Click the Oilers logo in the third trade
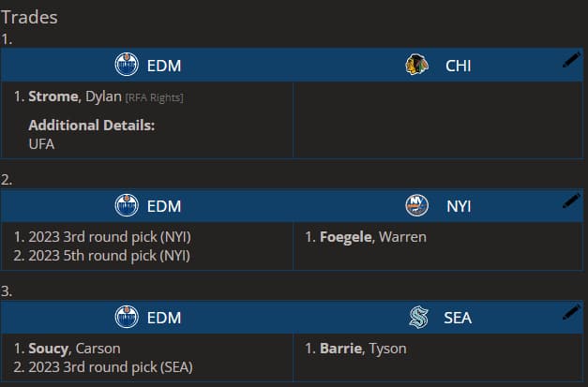This screenshot has width=588, height=387. (126, 318)
